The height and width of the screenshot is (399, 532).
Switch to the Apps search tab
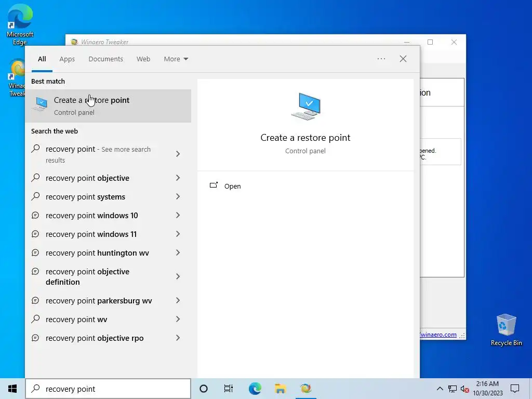(67, 59)
